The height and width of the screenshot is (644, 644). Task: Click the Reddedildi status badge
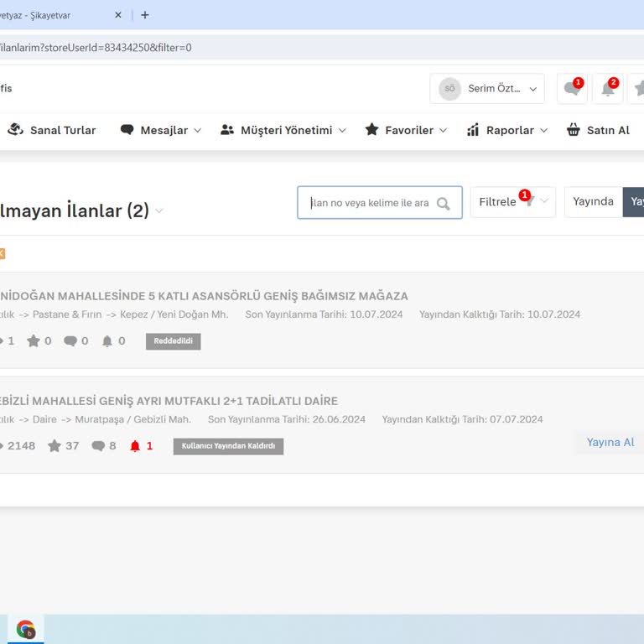174,341
